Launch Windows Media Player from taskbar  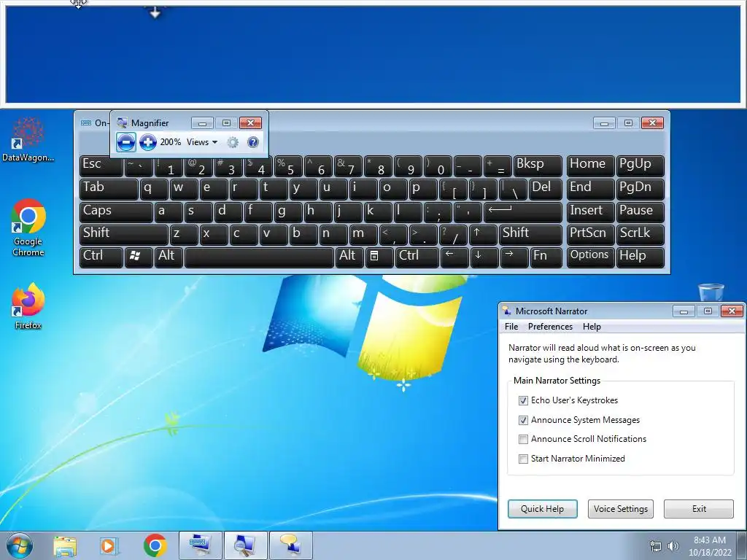tap(109, 545)
